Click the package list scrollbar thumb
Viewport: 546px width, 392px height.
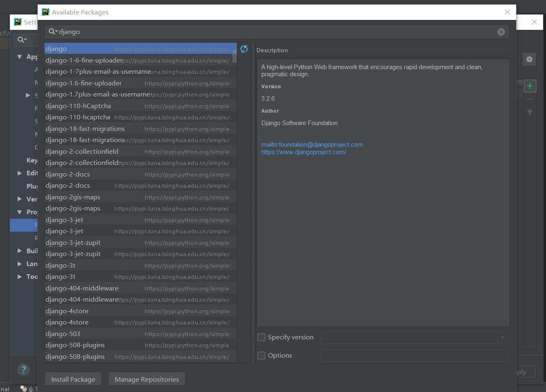click(234, 56)
